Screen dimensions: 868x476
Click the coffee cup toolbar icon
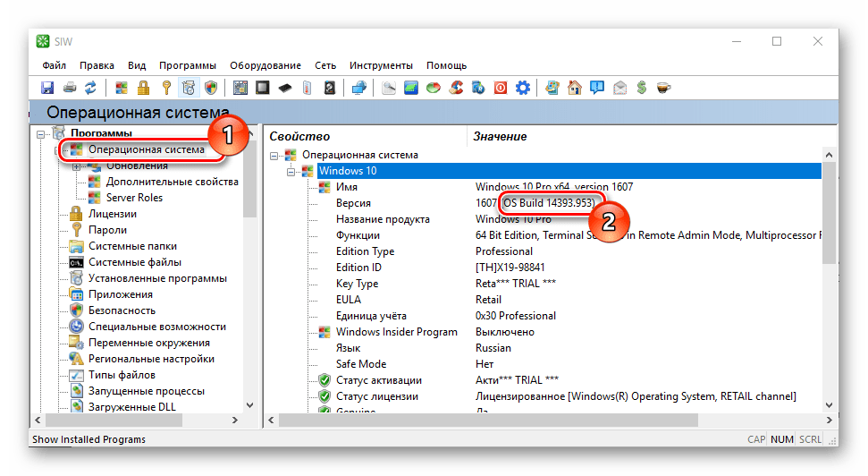tap(663, 88)
